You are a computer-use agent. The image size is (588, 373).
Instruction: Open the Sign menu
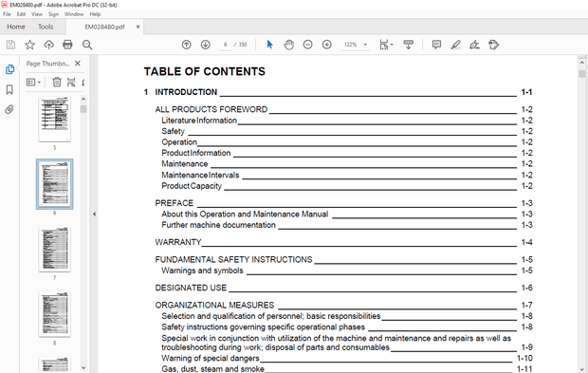coord(53,14)
